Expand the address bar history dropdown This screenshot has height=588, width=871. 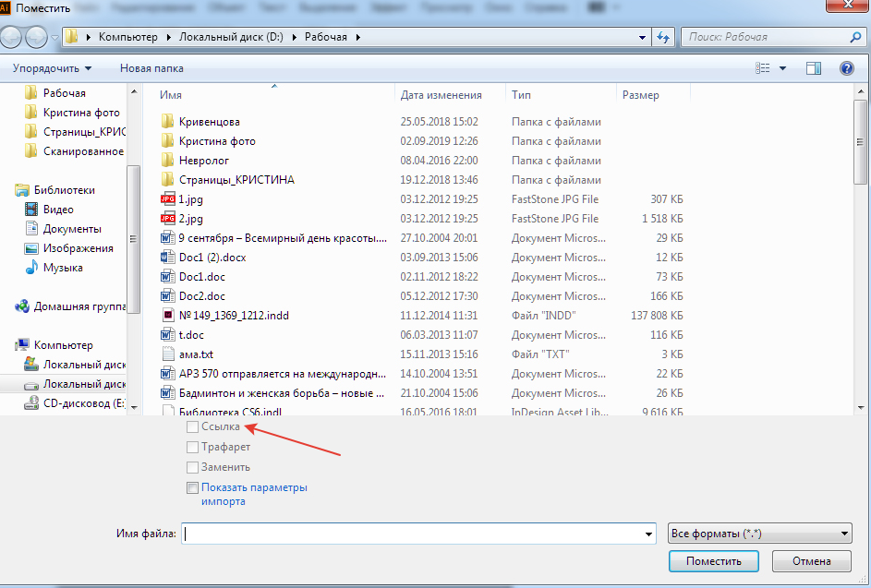(643, 37)
